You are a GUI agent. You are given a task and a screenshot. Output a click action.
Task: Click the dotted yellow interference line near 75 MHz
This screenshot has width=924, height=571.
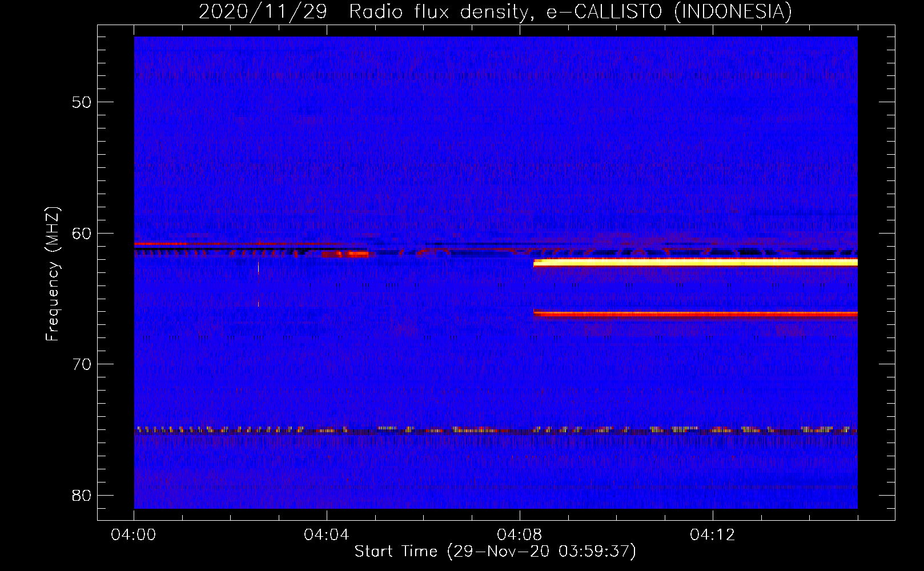click(x=496, y=430)
